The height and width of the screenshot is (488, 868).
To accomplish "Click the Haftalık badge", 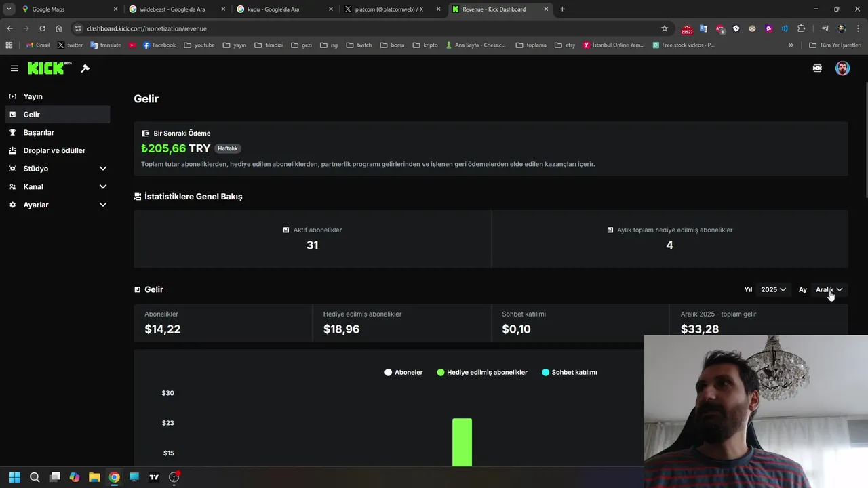I will 228,148.
